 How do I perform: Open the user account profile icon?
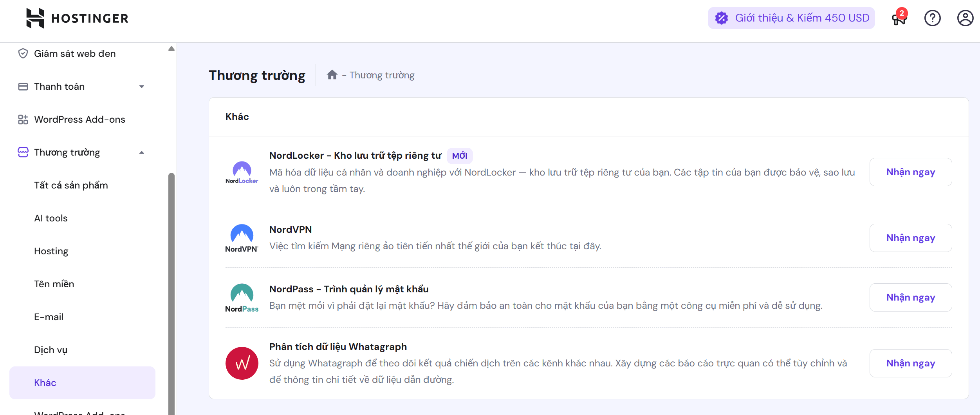[x=965, y=18]
